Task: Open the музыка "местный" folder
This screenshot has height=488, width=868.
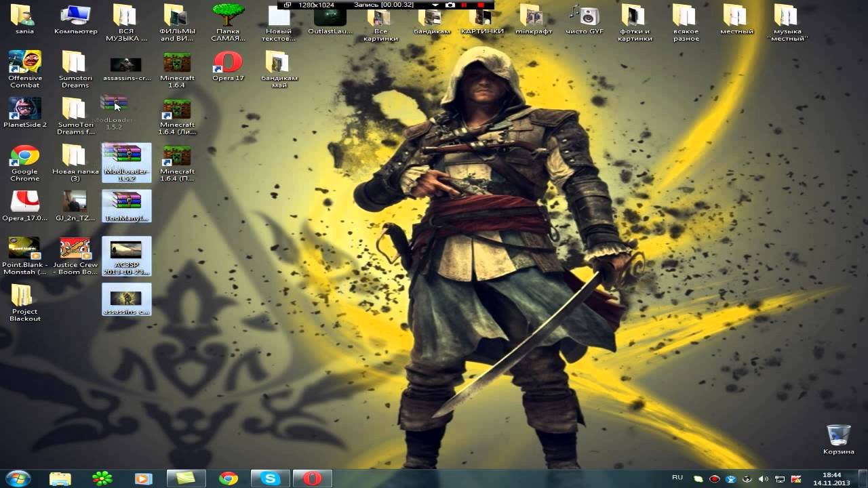Action: pyautogui.click(x=787, y=22)
